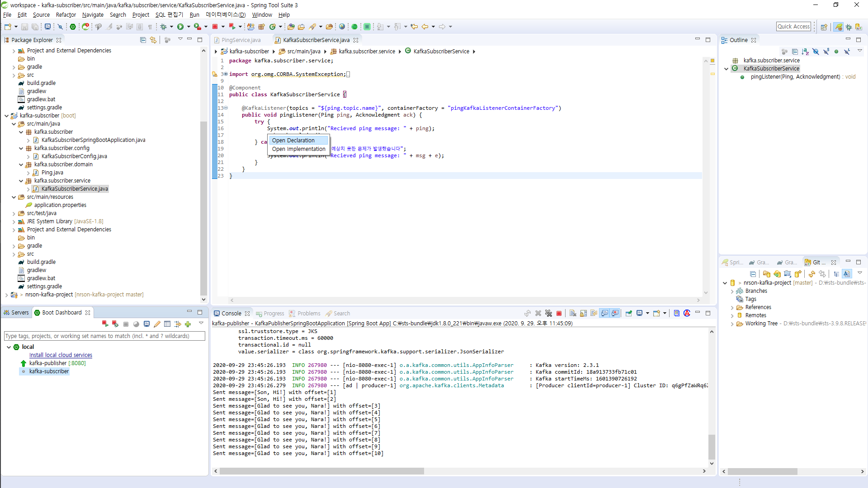
Task: Click the toolbar red stop (Terminate) icon
Action: pyautogui.click(x=215, y=27)
